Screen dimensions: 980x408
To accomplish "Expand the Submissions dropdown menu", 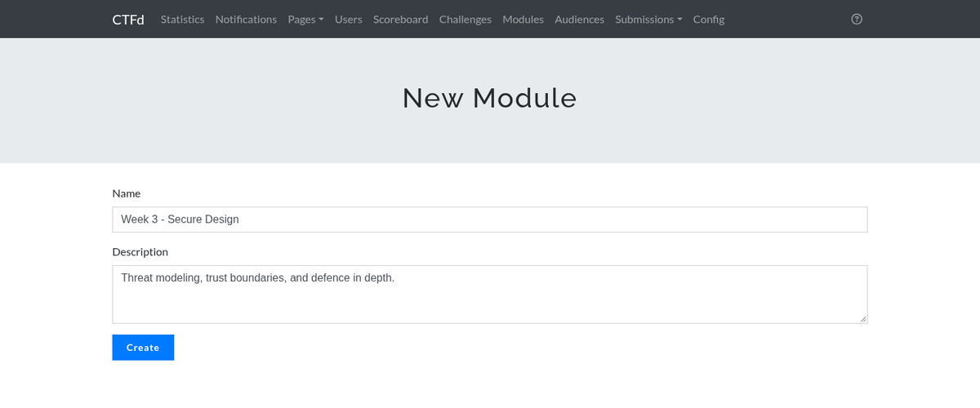I will tap(648, 19).
